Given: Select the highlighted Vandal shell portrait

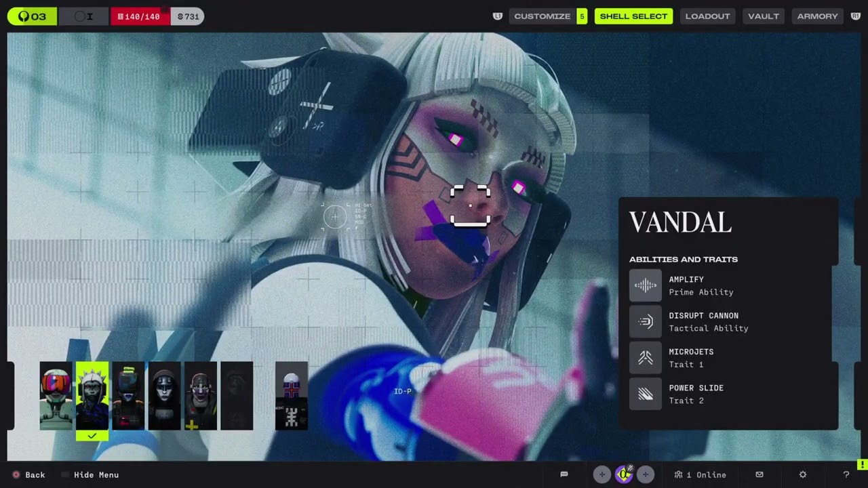Looking at the screenshot, I should pyautogui.click(x=92, y=396).
